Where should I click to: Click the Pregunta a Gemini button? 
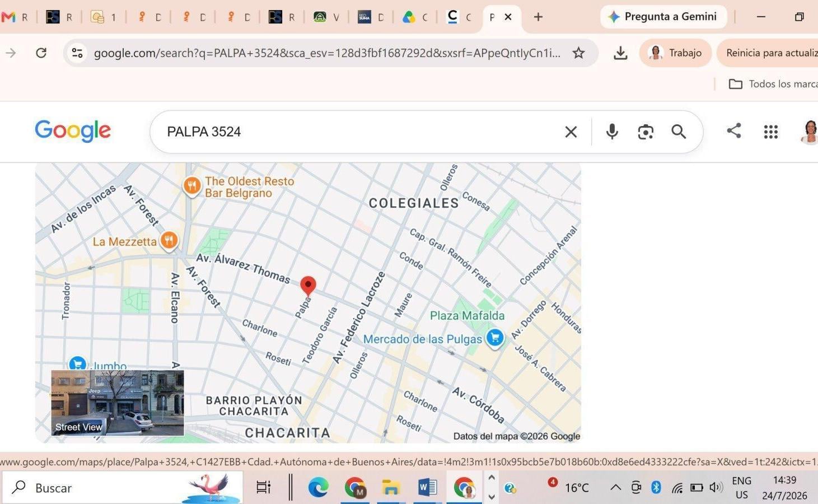[663, 17]
